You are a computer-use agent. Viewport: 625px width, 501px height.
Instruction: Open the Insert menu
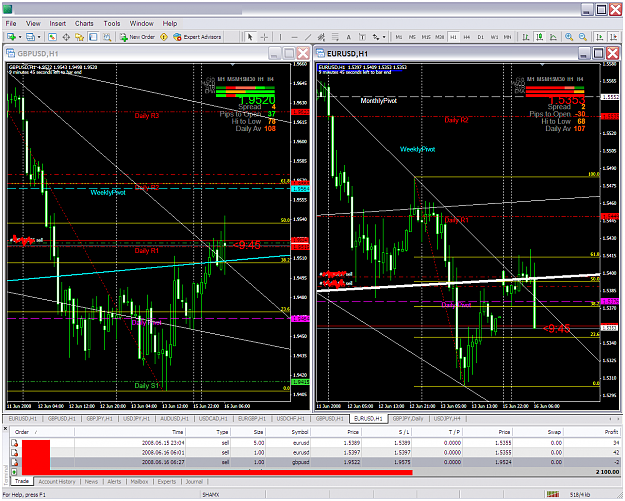[57, 24]
